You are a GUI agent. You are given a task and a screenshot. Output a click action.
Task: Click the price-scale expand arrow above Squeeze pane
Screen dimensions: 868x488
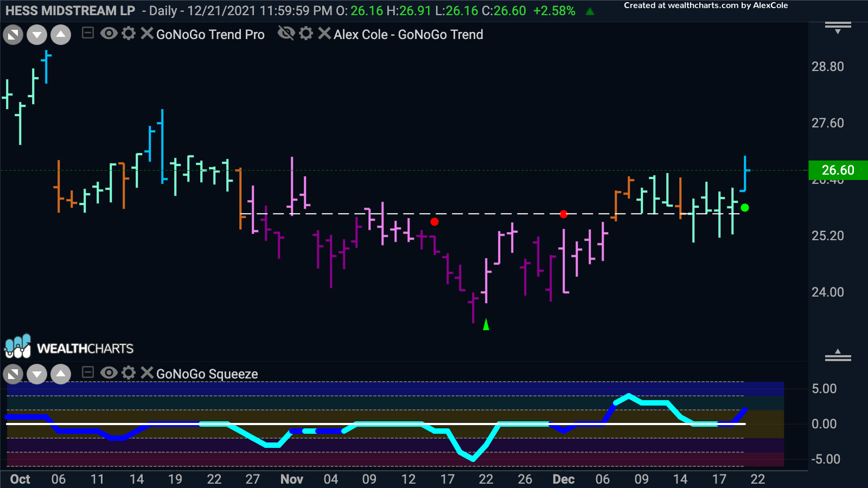838,356
